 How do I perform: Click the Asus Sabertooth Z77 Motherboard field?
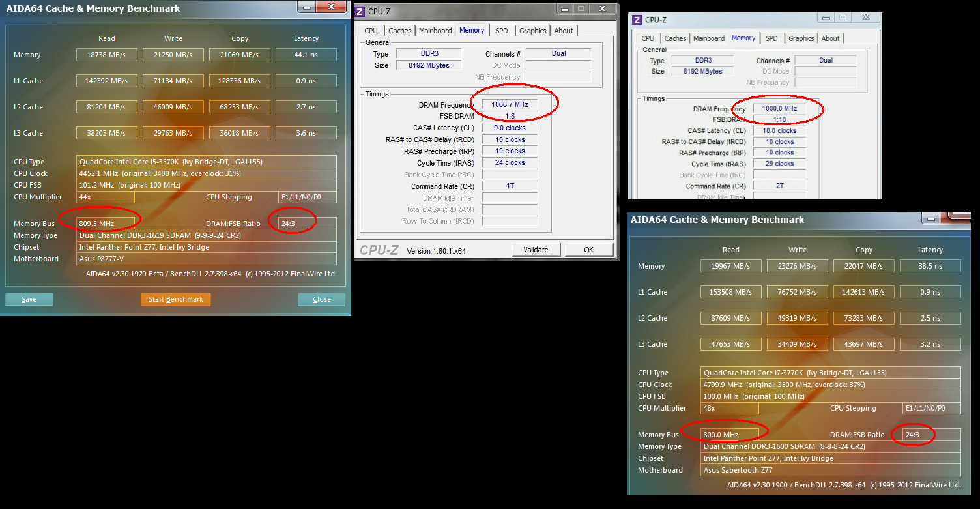pos(831,470)
